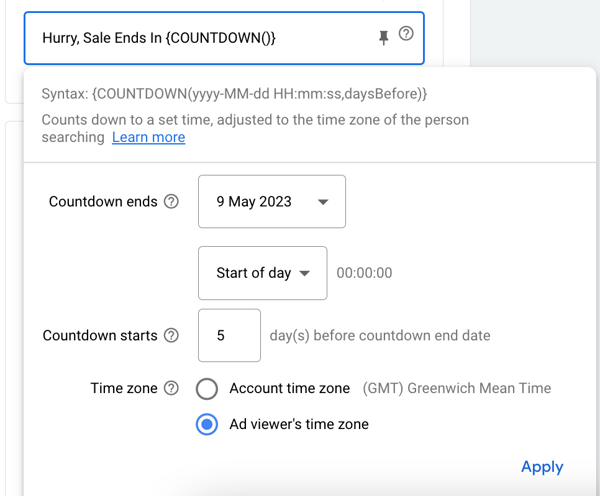This screenshot has width=600, height=496.
Task: Open help icon next to Countdown starts
Action: pyautogui.click(x=171, y=335)
